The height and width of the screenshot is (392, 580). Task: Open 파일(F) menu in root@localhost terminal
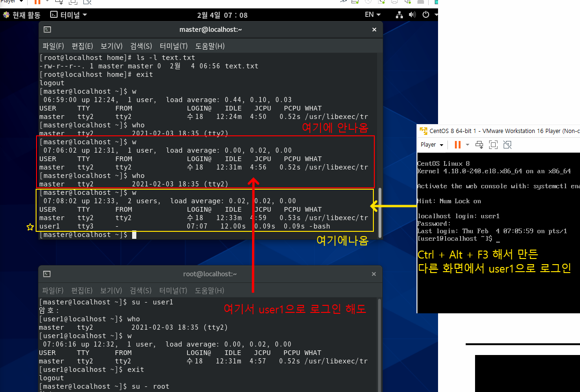click(53, 290)
